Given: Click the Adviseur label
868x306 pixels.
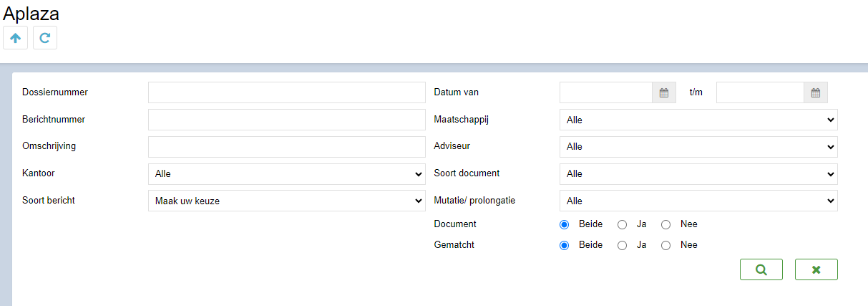Looking at the screenshot, I should tap(452, 145).
